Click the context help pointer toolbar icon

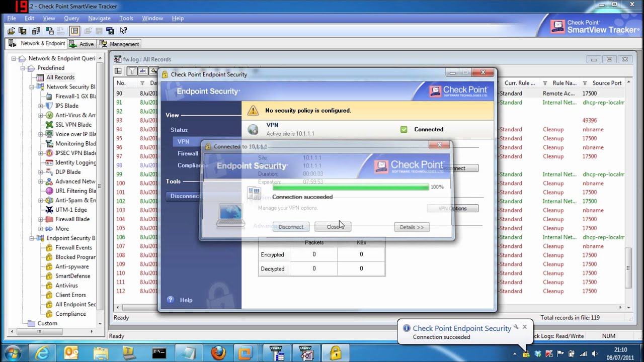coord(123,31)
